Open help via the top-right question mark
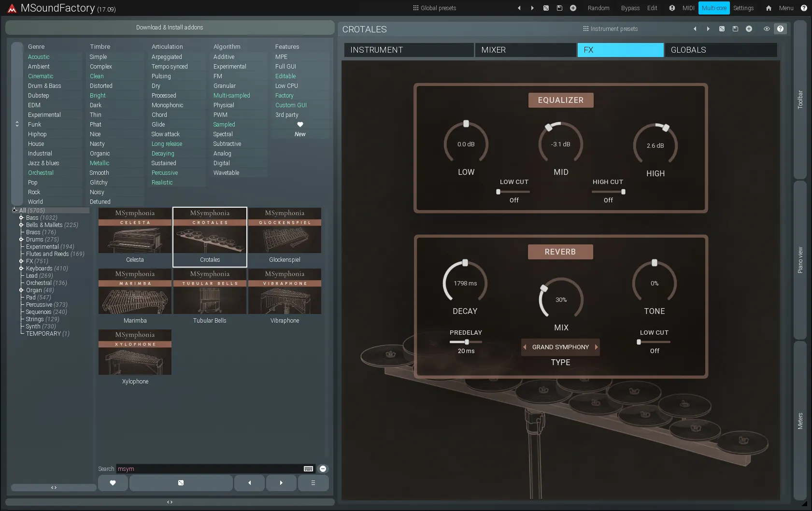 (x=804, y=8)
